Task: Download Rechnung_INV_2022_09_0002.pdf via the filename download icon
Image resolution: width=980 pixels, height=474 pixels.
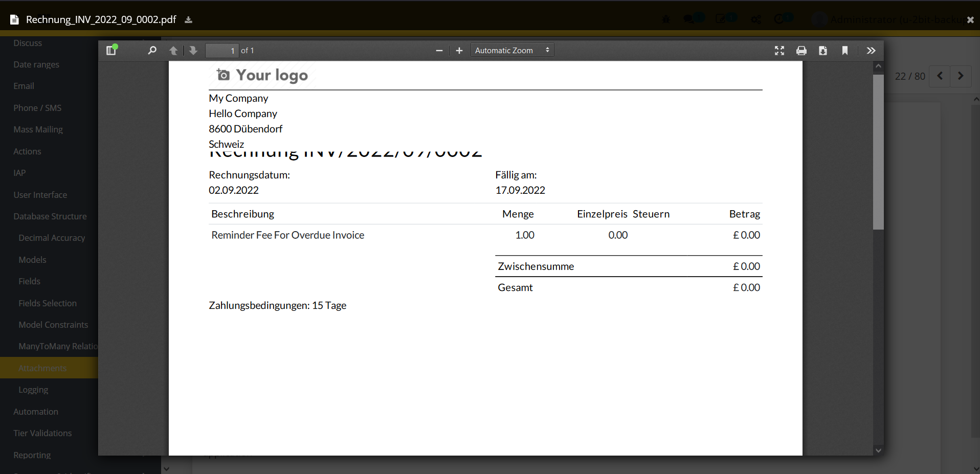Action: [x=188, y=19]
